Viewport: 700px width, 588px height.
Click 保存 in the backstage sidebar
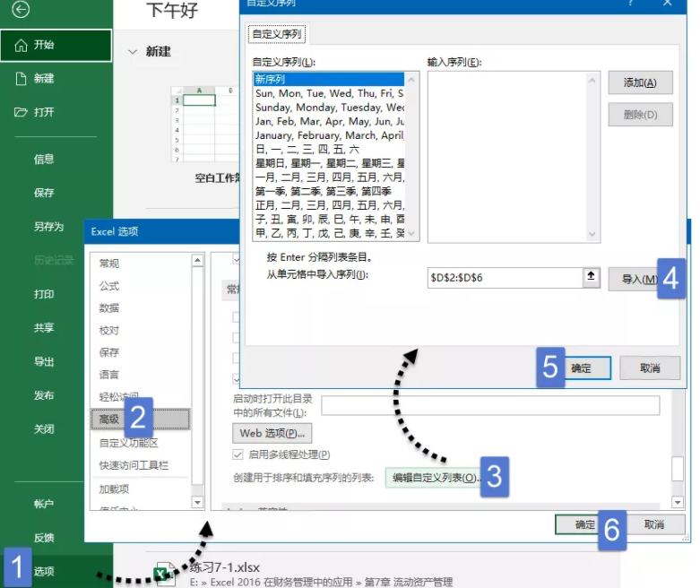pos(44,193)
